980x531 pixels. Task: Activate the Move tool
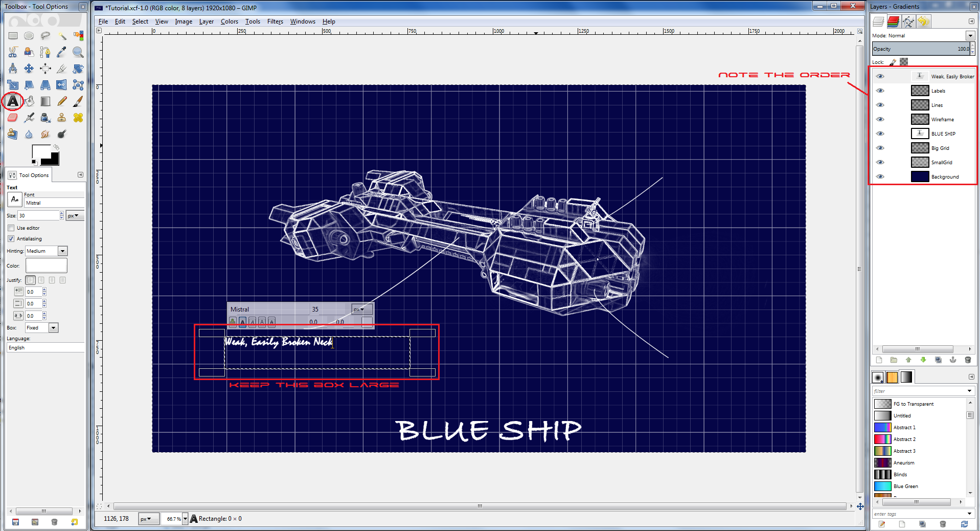pyautogui.click(x=29, y=69)
